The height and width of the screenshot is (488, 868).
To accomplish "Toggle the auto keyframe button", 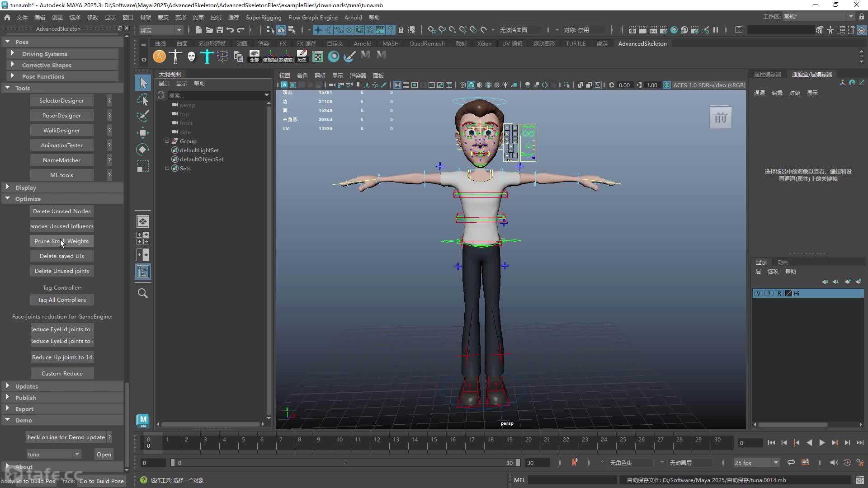I will [575, 462].
